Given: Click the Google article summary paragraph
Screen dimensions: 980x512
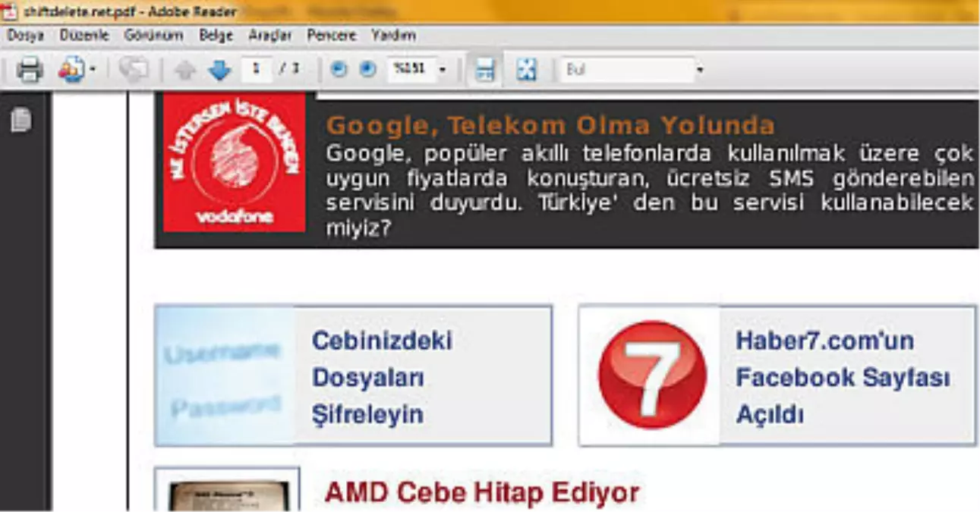Looking at the screenshot, I should coord(650,190).
